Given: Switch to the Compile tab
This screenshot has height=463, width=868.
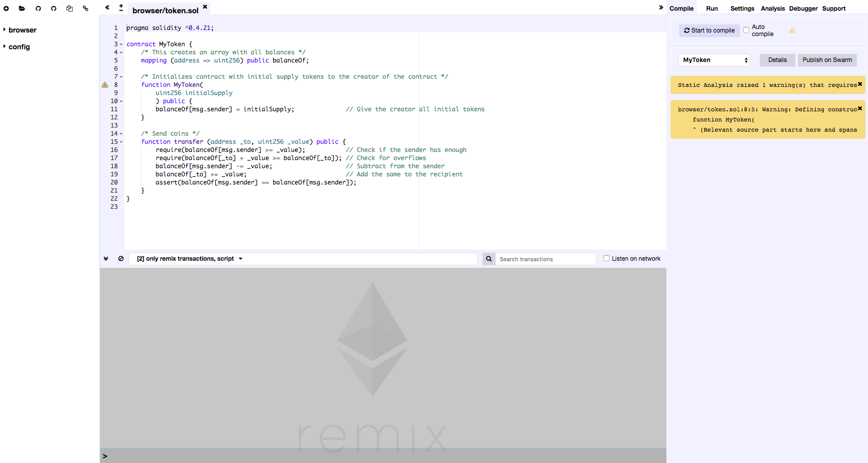Looking at the screenshot, I should click(682, 9).
